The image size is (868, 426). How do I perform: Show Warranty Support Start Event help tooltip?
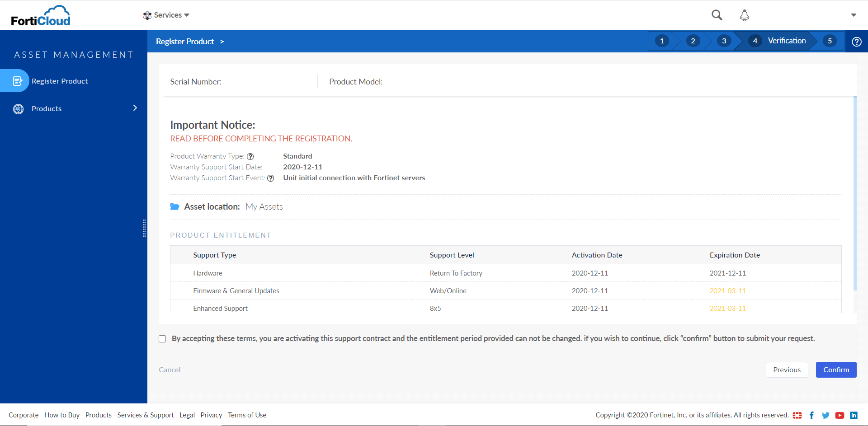[271, 178]
